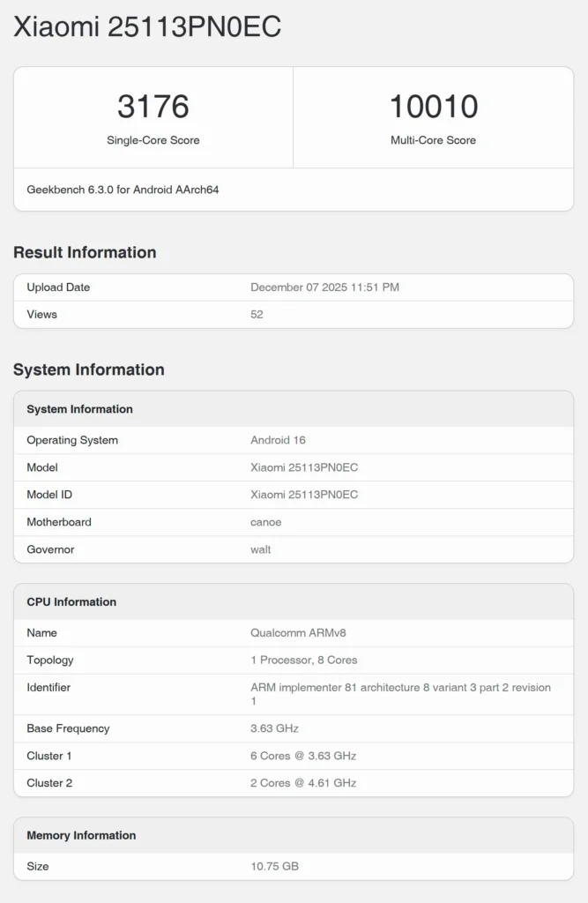Click the ARM implementer identifier text
Image resolution: width=588 pixels, height=903 pixels.
point(400,688)
